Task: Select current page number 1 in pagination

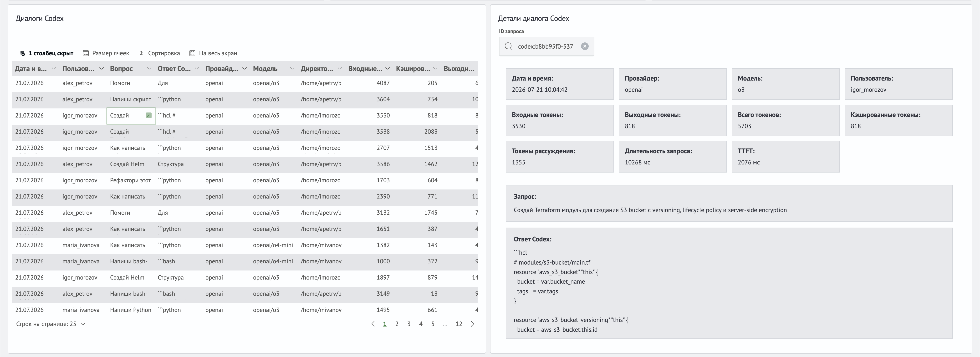Action: tap(385, 324)
